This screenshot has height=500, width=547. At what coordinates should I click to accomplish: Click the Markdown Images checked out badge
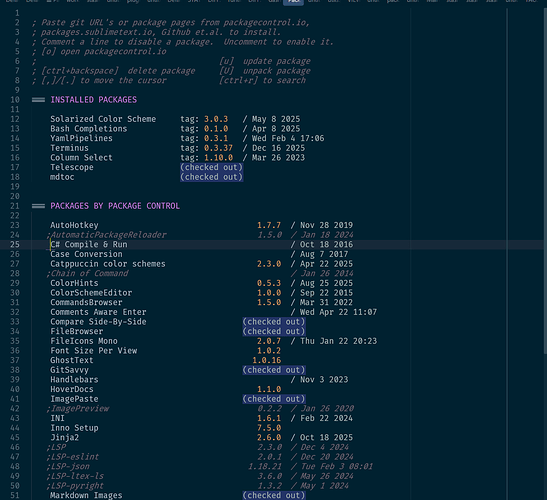point(274,495)
